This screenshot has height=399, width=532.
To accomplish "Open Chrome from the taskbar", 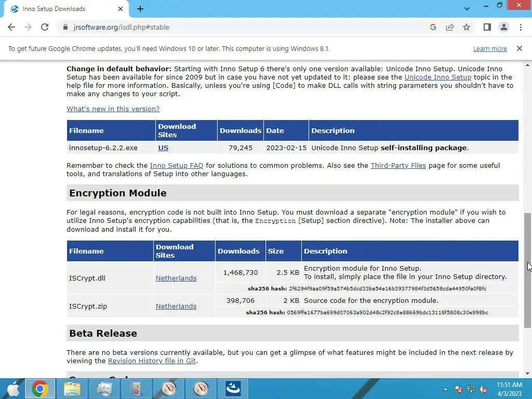I will tap(39, 389).
